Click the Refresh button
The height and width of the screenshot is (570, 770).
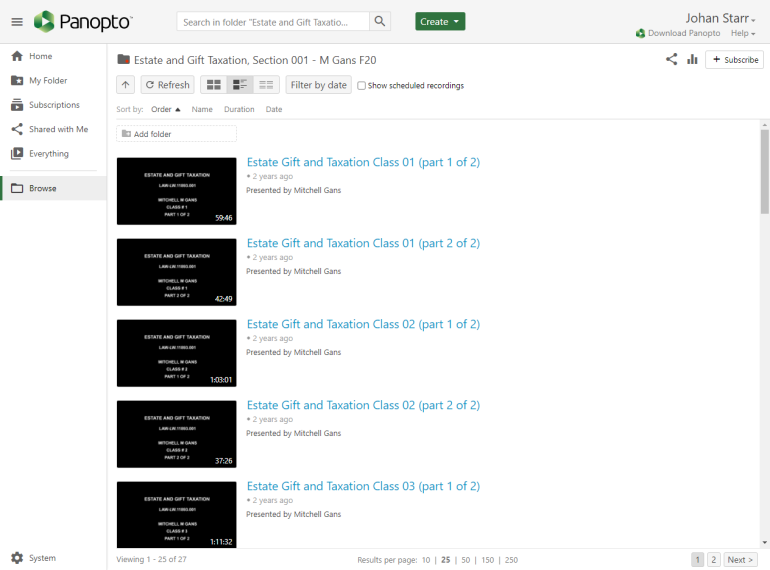point(167,85)
